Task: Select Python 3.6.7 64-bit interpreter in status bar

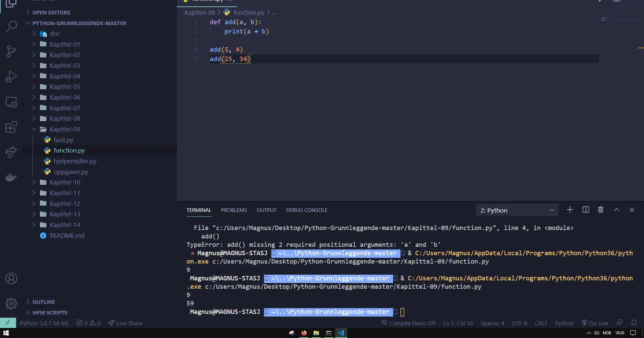Action: click(44, 323)
